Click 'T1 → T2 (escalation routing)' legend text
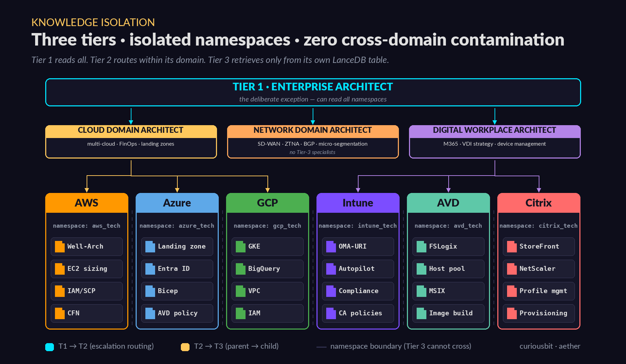Viewport: 626px width, 364px height. click(x=106, y=346)
